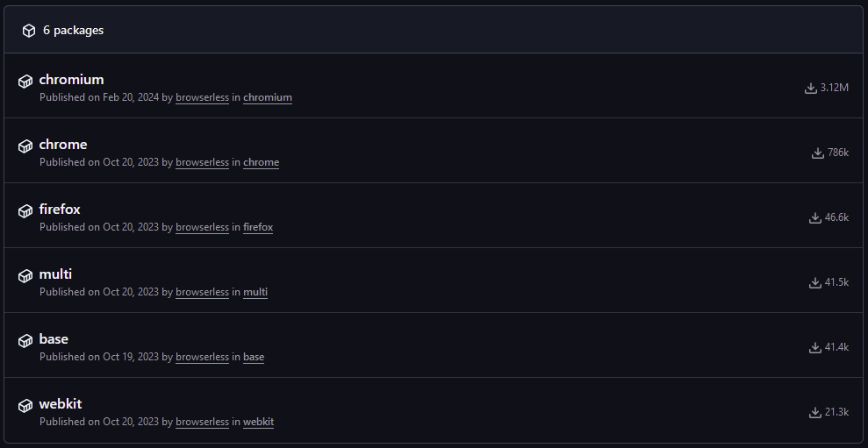Click the cube icon in 6 packages header

tap(29, 31)
